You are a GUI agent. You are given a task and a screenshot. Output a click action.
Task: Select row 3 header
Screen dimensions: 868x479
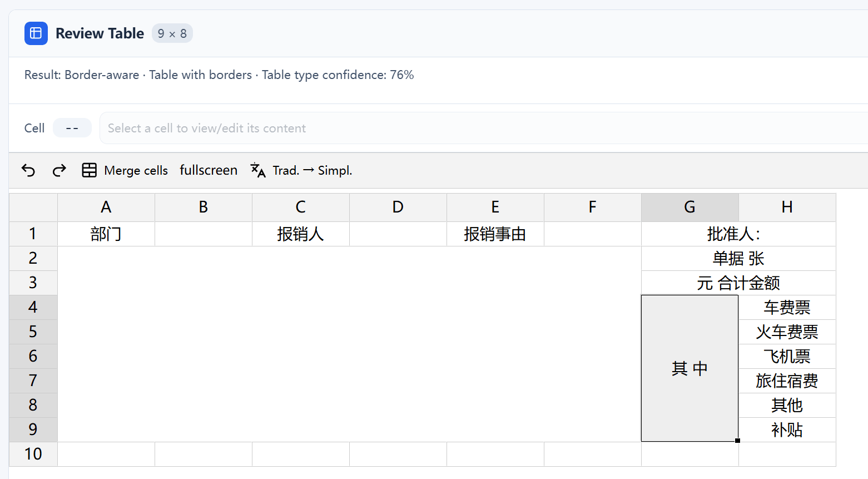(x=33, y=283)
